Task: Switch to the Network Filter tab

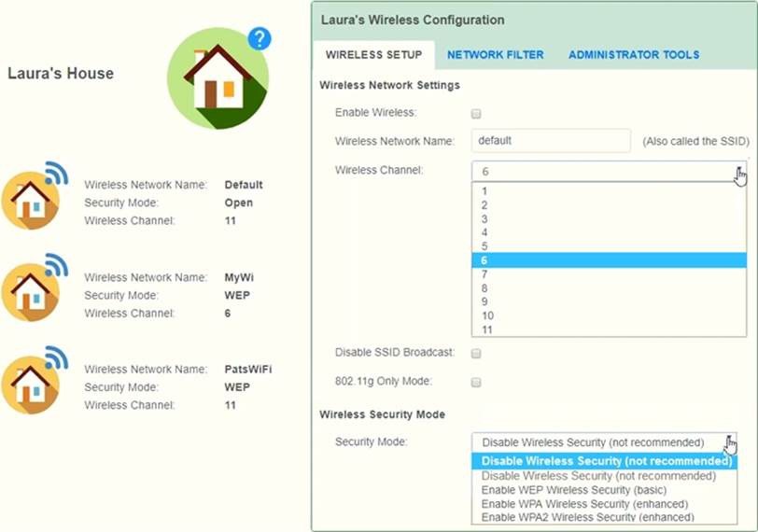Action: 495,55
